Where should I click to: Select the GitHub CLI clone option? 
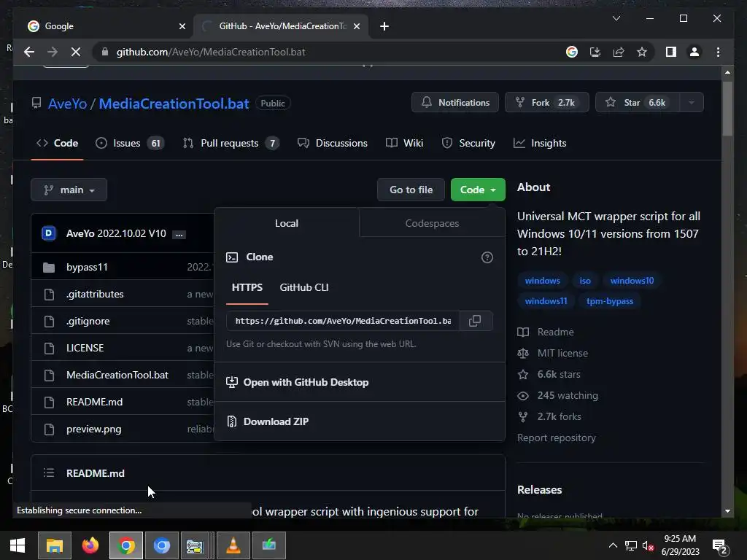click(x=304, y=287)
